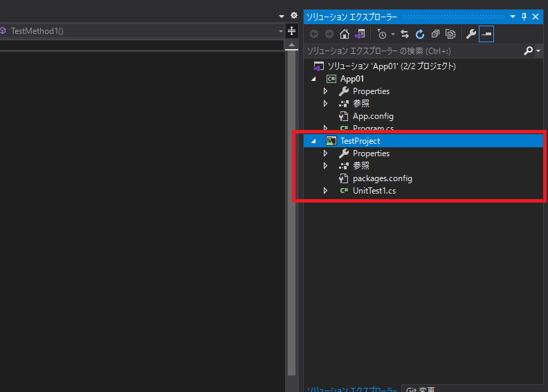Collapse all nodes in Solution Explorer
The image size is (548, 392).
pyautogui.click(x=435, y=34)
